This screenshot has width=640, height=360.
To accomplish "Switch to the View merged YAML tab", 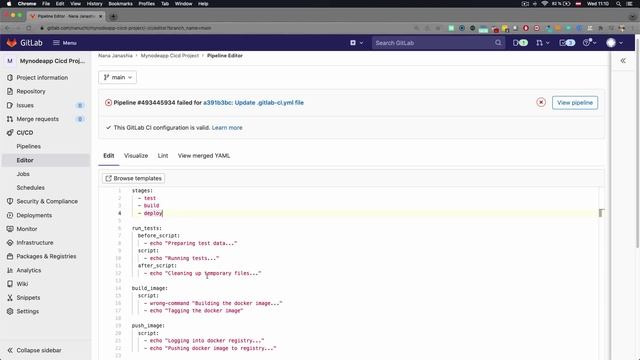I will pyautogui.click(x=204, y=156).
